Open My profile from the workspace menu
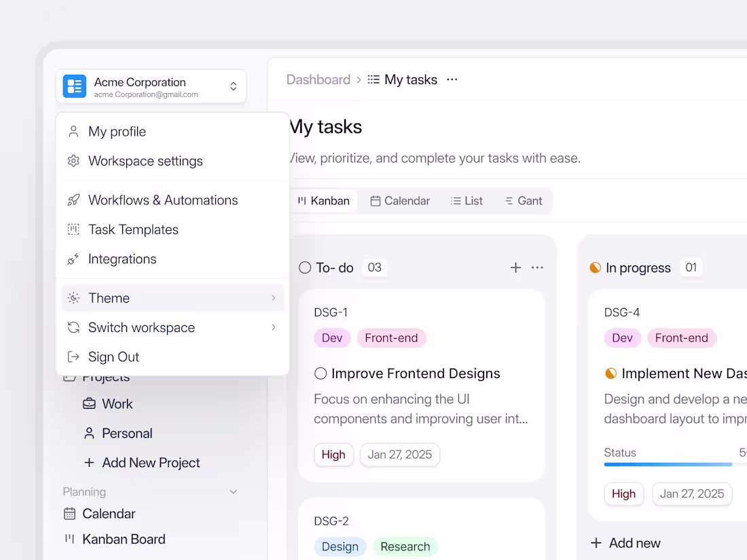The height and width of the screenshot is (560, 747). point(116,131)
